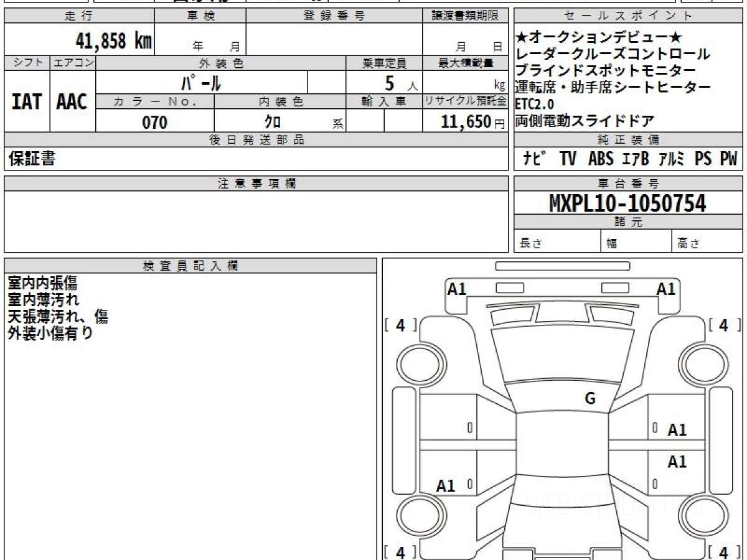Select the inspector note 天張薄汚れ、傷
Image resolution: width=747 pixels, height=560 pixels.
click(x=58, y=316)
